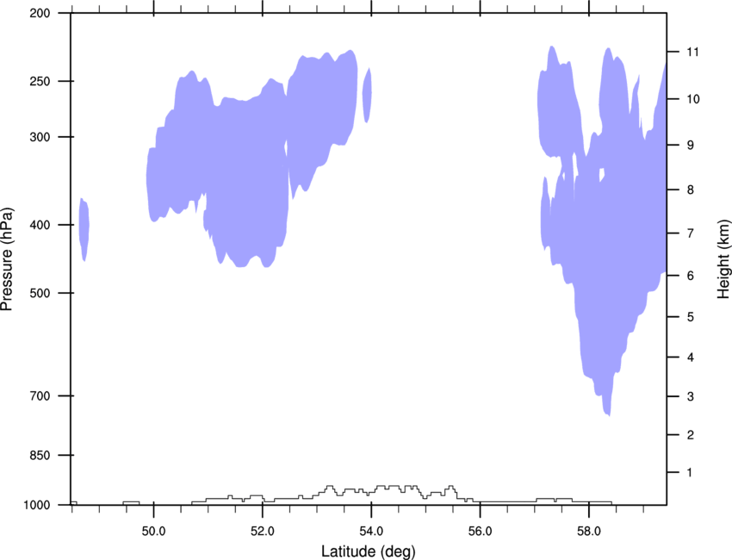
Task: Click the 2 km height label
Action: pyautogui.click(x=691, y=435)
